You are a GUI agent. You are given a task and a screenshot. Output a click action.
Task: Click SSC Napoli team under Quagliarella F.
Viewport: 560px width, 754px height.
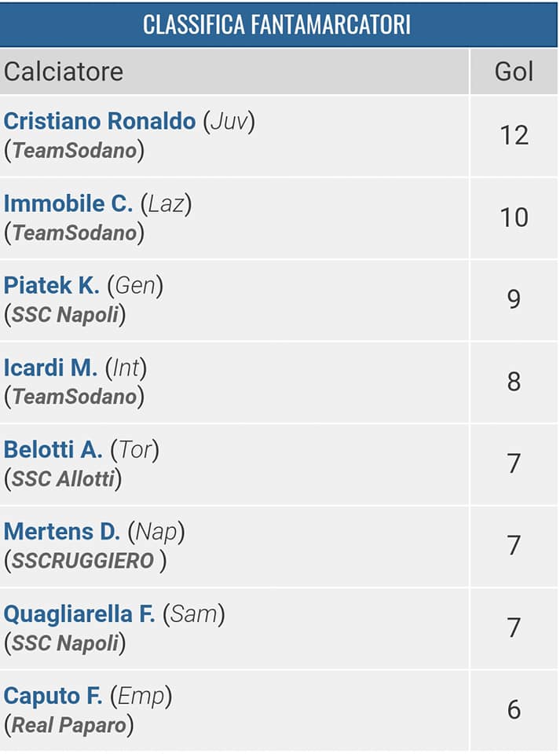click(x=65, y=643)
